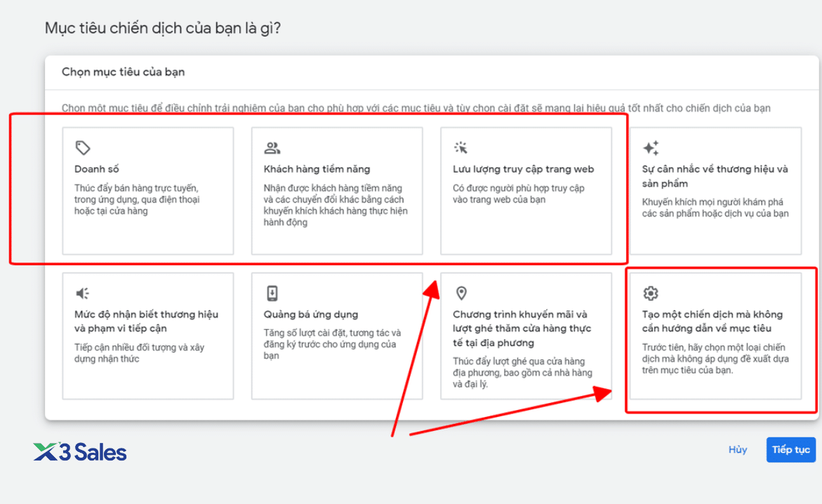Click description 'Khuyến khích mọi người khám phá'

tap(715, 208)
